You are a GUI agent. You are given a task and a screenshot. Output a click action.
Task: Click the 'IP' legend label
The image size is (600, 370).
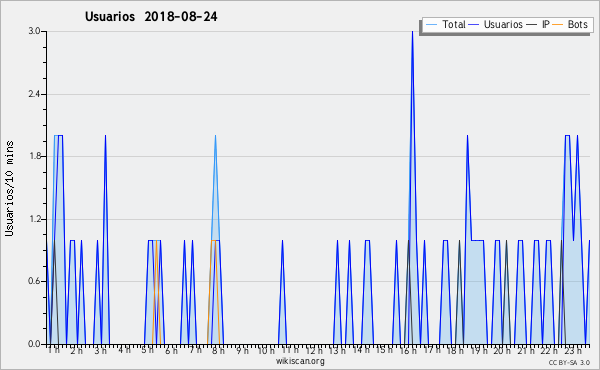(546, 24)
